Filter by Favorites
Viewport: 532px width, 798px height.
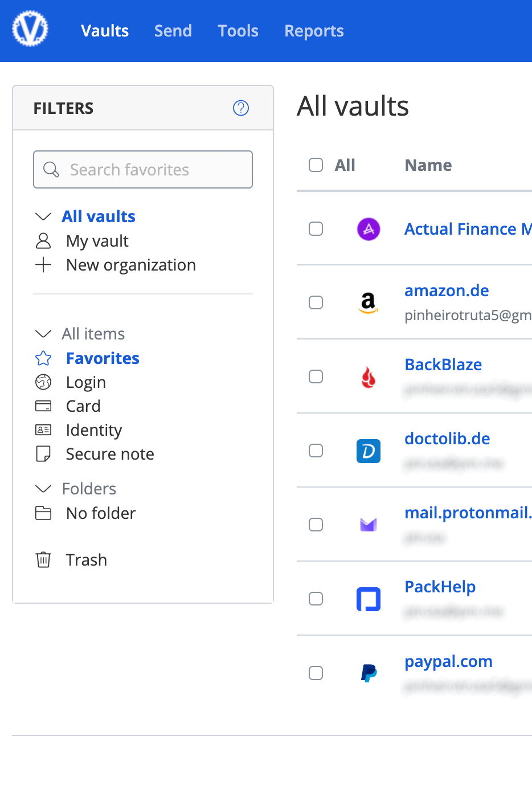tap(103, 358)
